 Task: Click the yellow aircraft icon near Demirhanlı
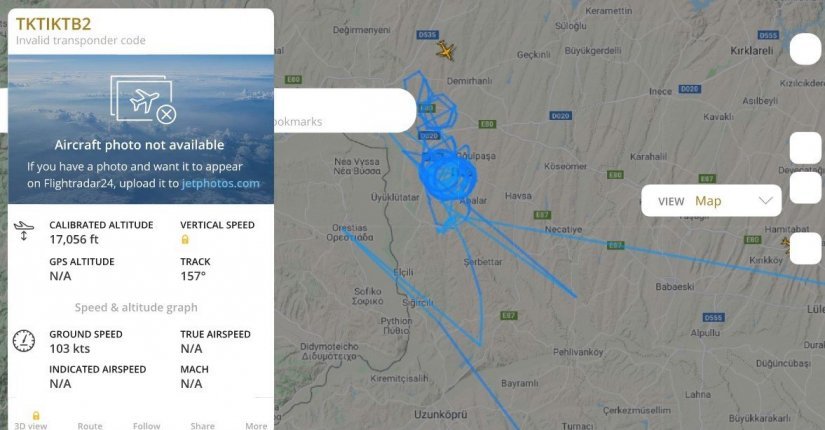click(x=446, y=51)
